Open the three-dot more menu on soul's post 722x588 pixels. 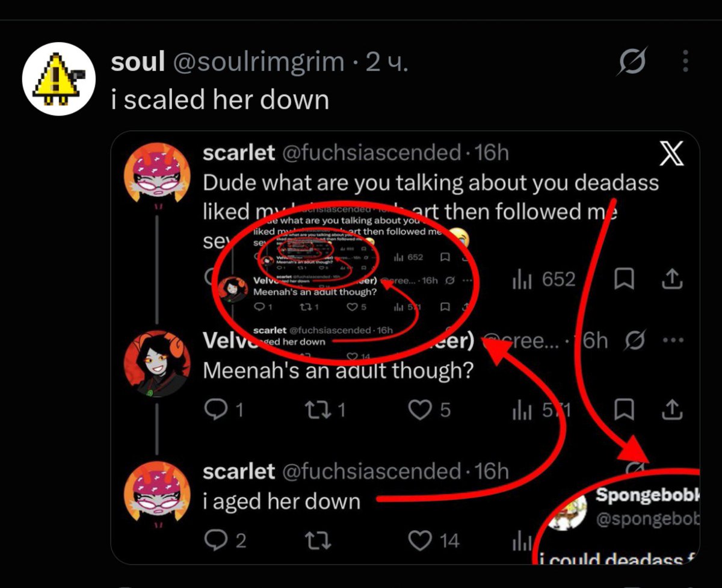tap(685, 61)
